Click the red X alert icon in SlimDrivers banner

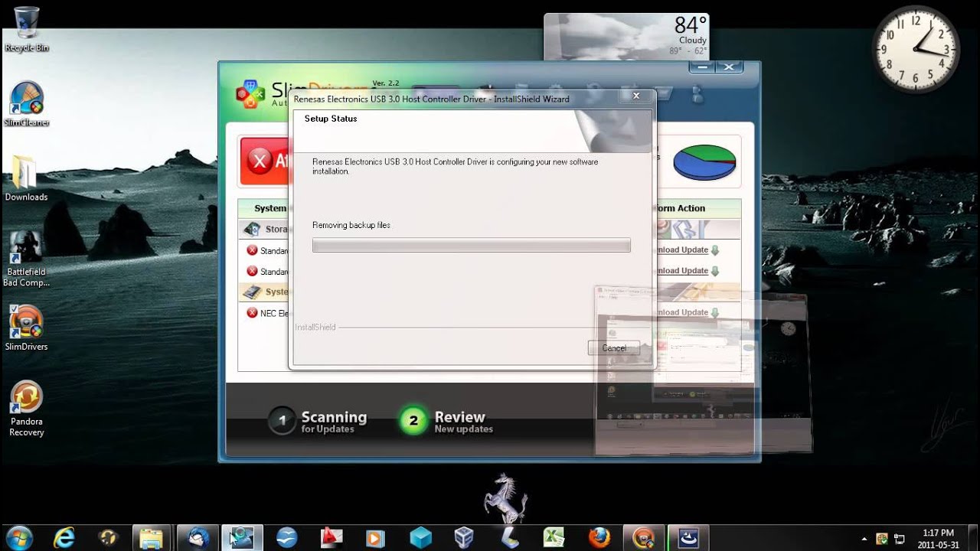(260, 161)
